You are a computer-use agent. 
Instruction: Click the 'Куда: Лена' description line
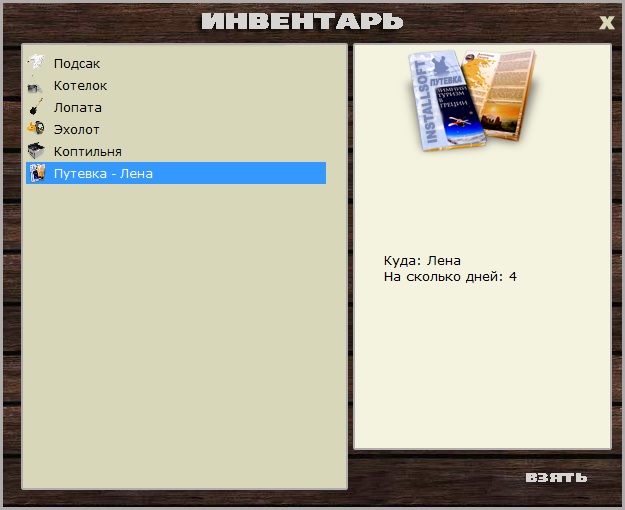tap(422, 261)
